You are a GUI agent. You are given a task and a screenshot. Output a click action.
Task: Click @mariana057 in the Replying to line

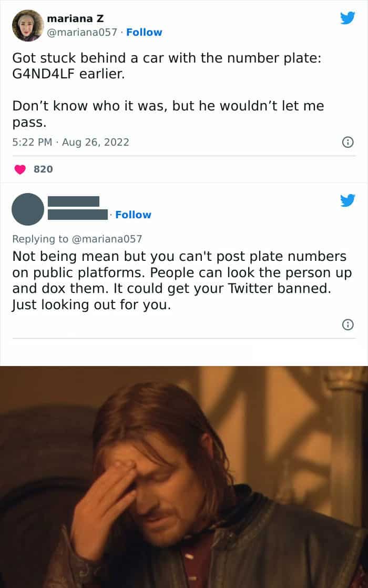click(107, 239)
